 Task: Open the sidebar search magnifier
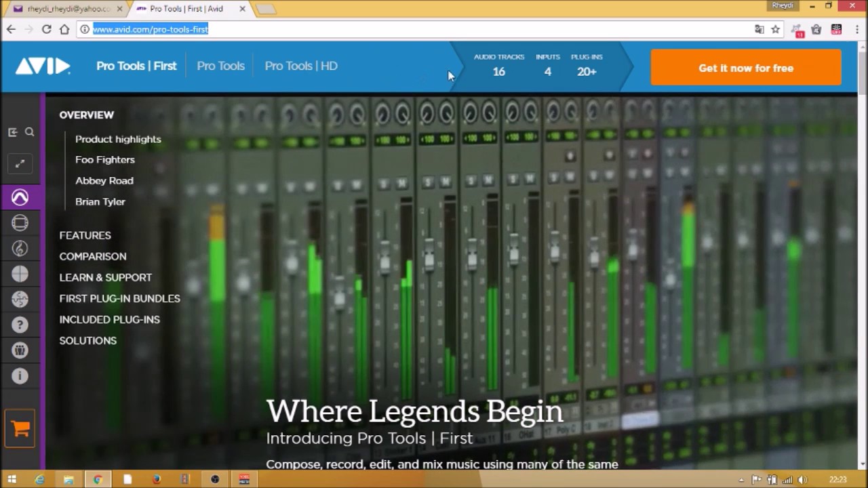pyautogui.click(x=30, y=132)
